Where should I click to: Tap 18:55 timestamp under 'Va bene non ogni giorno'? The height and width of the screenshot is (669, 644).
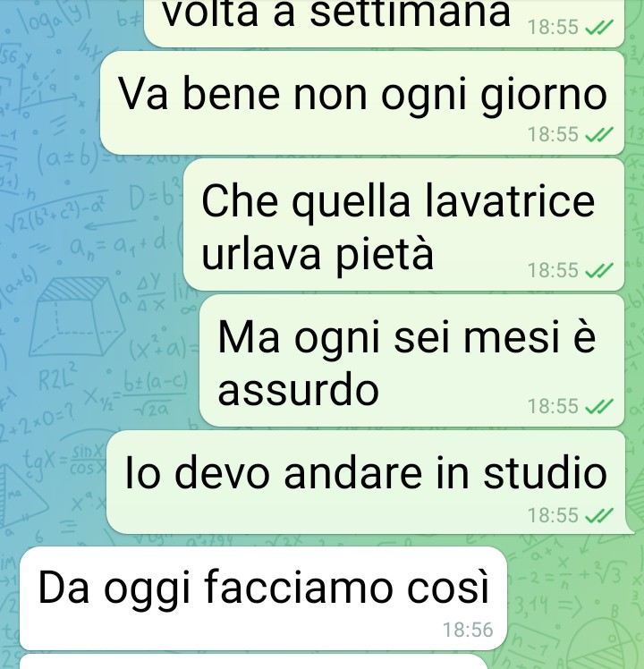click(x=553, y=135)
